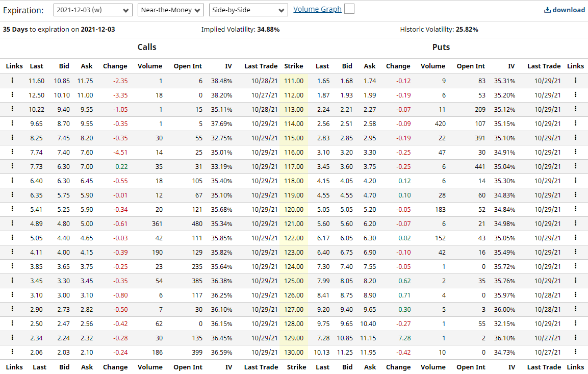588x374 pixels.
Task: Enable the Volume Graph checkbox
Action: point(348,9)
